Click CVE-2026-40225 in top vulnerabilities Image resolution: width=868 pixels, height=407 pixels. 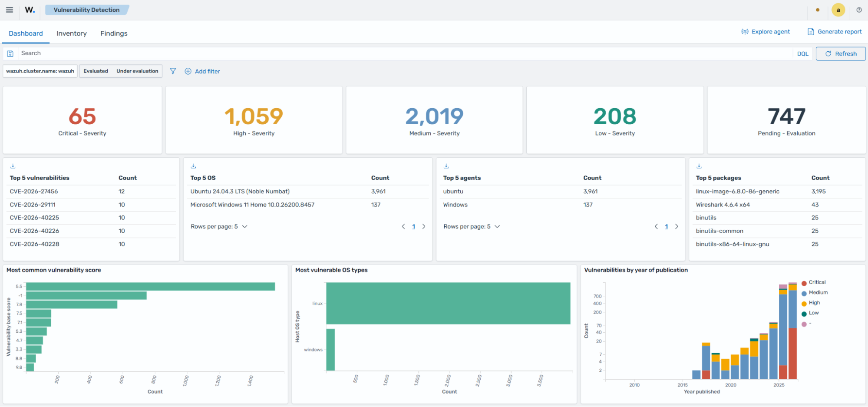(x=34, y=218)
